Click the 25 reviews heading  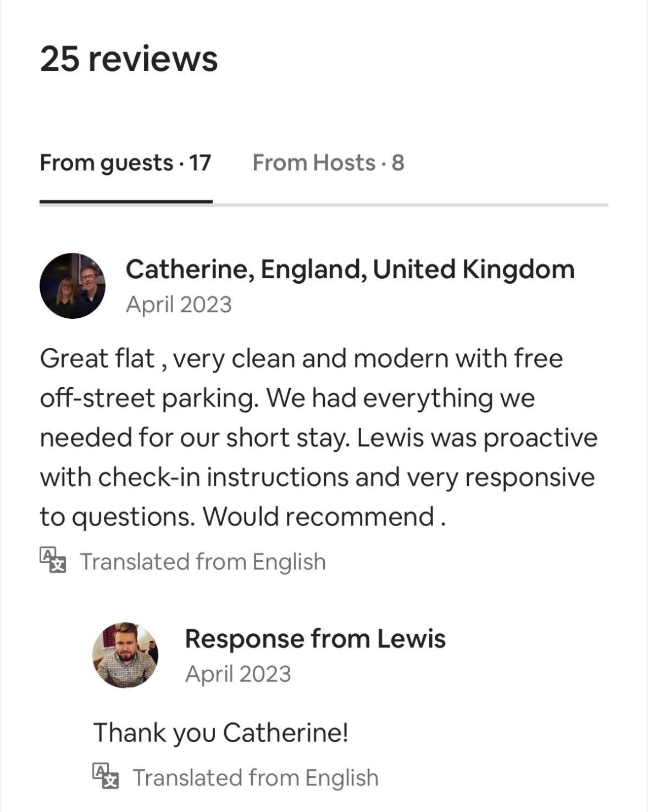click(129, 58)
